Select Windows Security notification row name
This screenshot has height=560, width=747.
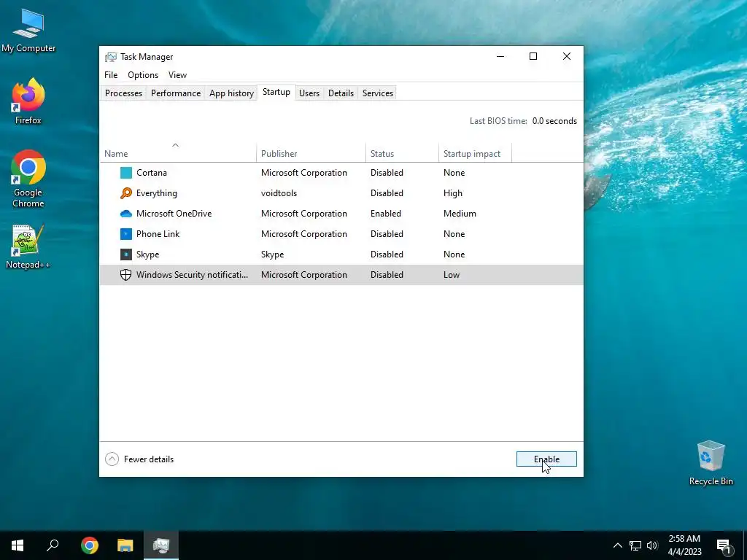click(192, 275)
